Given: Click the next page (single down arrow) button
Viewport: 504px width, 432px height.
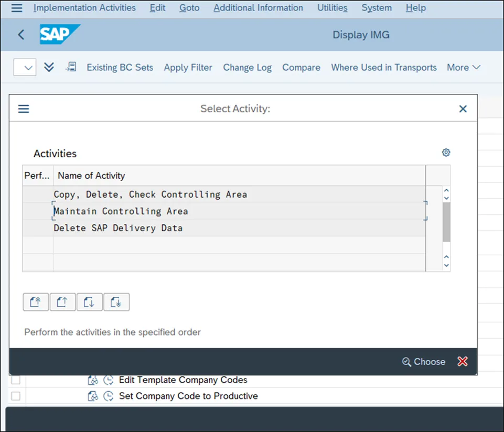Looking at the screenshot, I should 89,302.
